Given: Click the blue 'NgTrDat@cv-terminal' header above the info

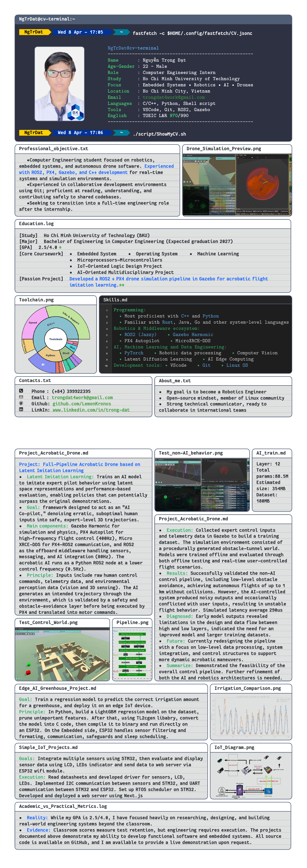Looking at the screenshot, I should 133,48.
